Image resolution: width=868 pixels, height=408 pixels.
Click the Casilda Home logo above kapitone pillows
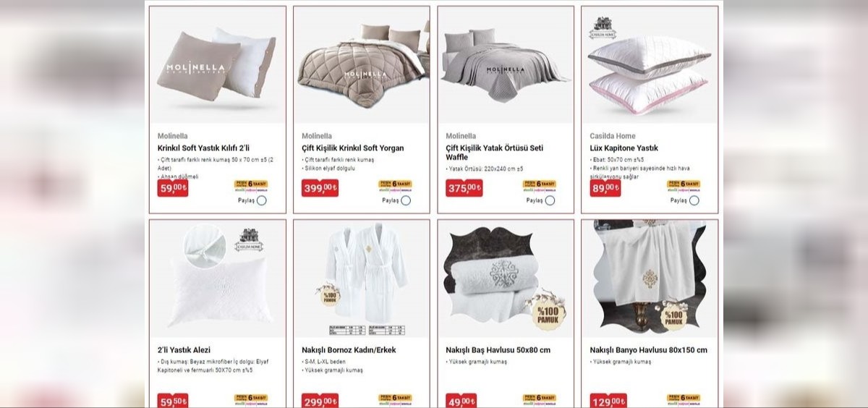click(603, 28)
